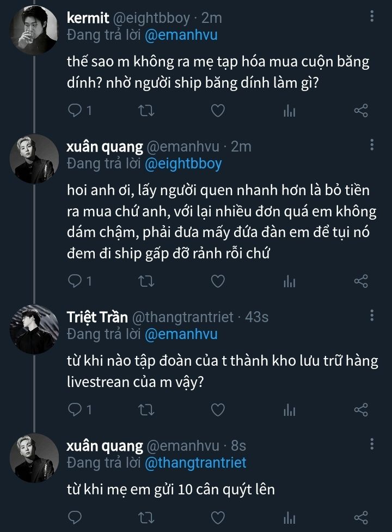The width and height of the screenshot is (392, 532).
Task: Open more options on Triệt Trần's tweet
Action: pos(372,315)
